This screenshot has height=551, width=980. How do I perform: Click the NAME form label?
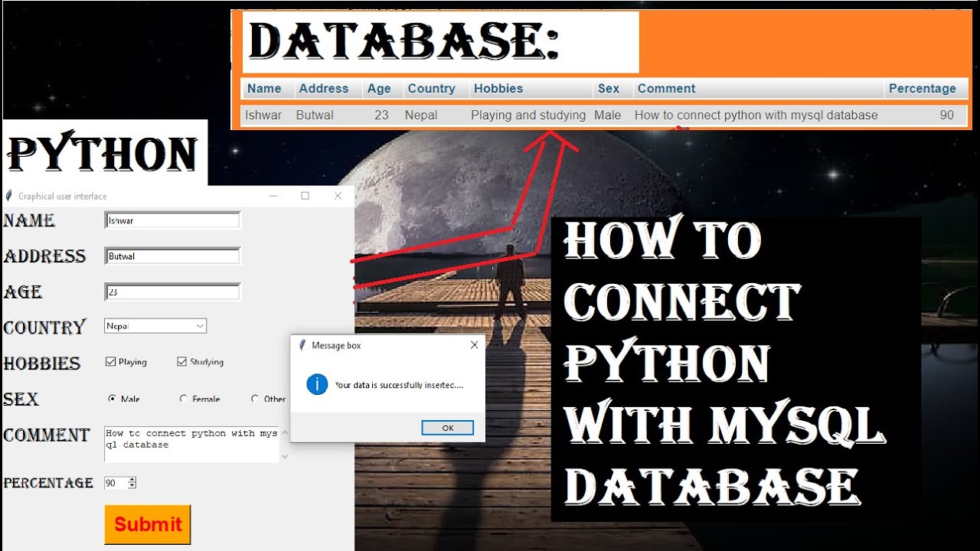(x=29, y=220)
